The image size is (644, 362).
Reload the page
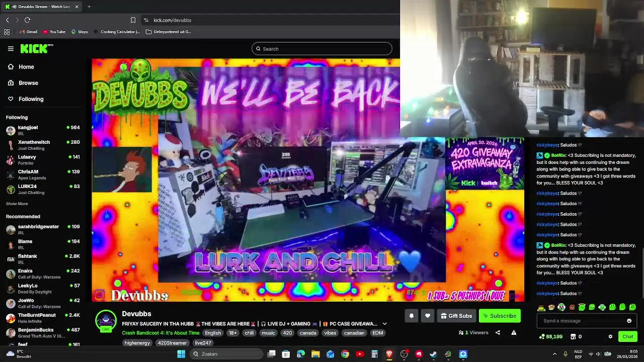(x=27, y=20)
